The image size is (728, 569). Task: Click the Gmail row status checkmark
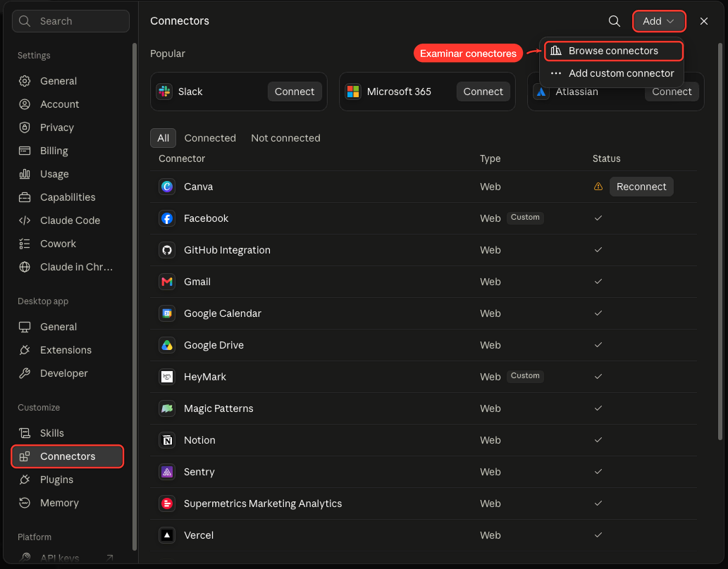point(598,282)
